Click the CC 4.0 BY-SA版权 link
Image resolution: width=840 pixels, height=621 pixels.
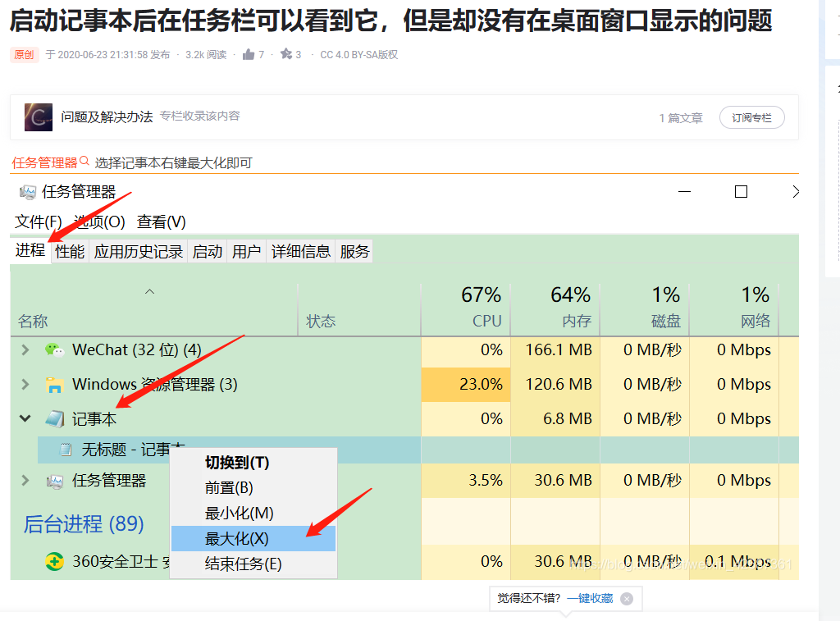[x=359, y=55]
